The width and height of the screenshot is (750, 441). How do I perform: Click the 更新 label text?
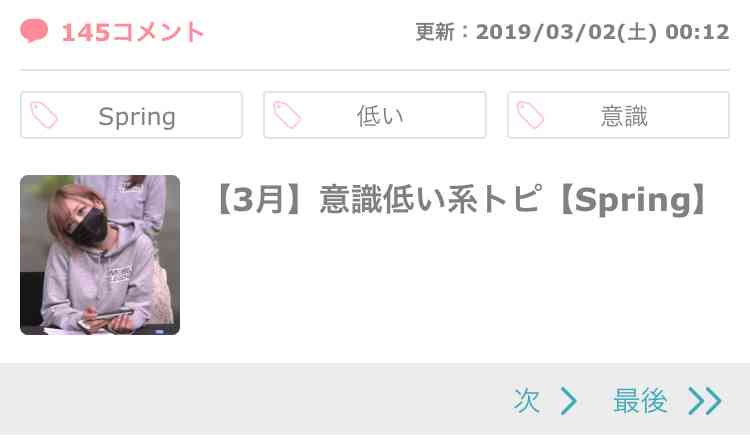(x=435, y=32)
